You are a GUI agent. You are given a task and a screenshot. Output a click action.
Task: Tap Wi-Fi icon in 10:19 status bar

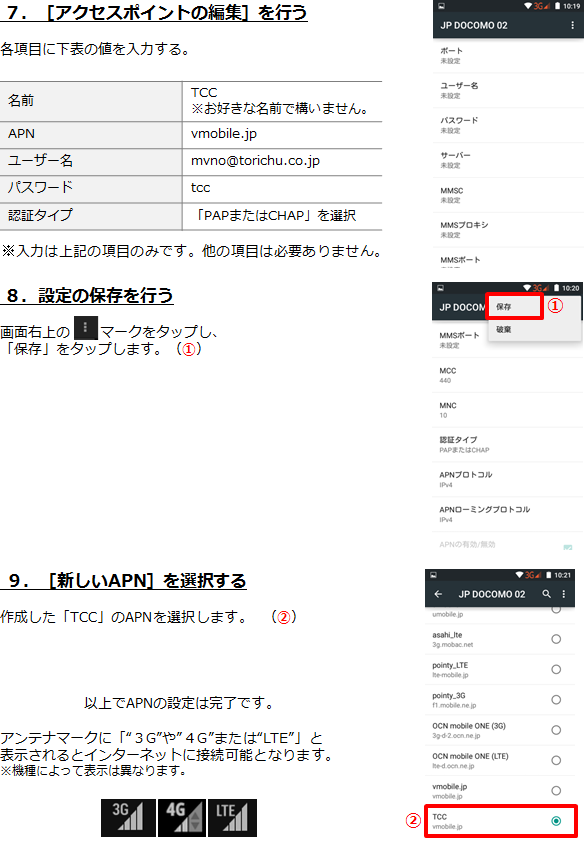[x=528, y=6]
